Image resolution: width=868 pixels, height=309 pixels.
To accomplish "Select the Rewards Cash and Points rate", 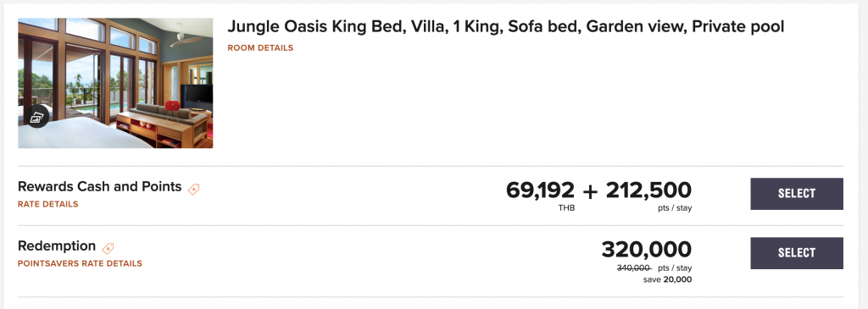I will 797,194.
